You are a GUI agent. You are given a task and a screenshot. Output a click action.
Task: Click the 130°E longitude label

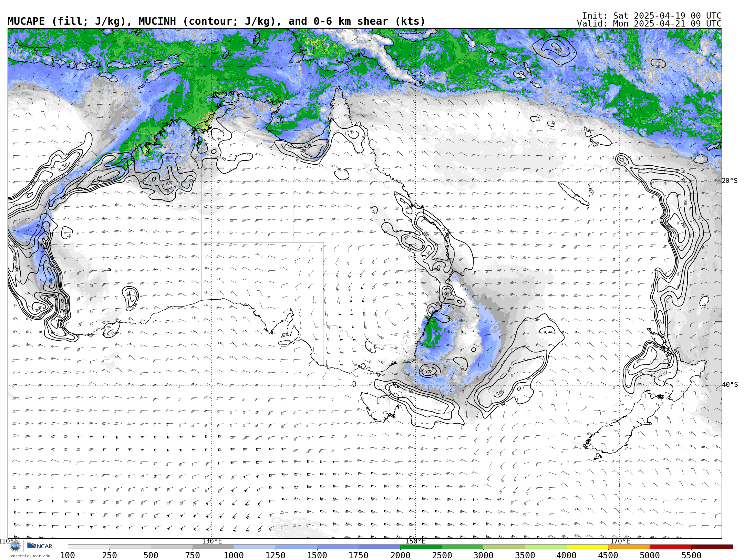(x=212, y=541)
